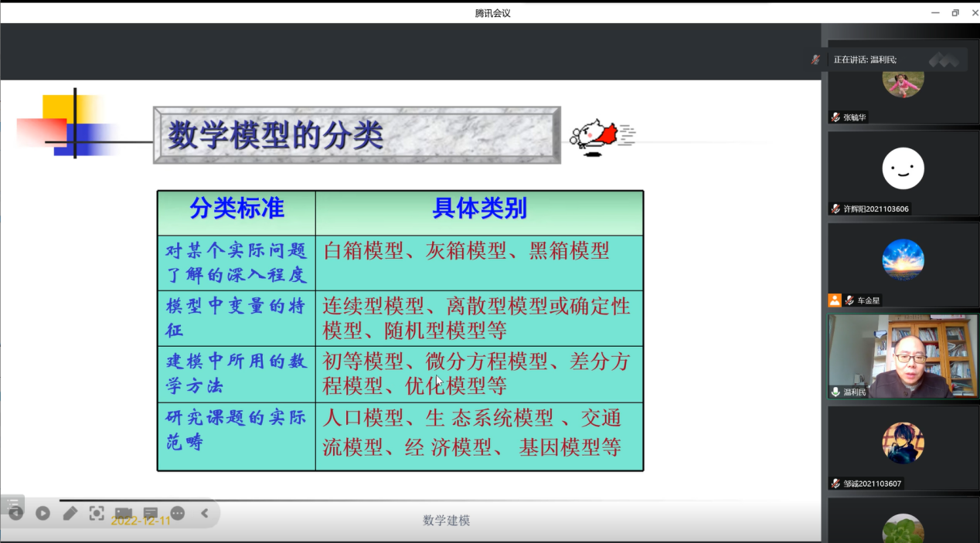Open the subtitles/comment bubble icon
The image size is (980, 543).
click(x=151, y=513)
